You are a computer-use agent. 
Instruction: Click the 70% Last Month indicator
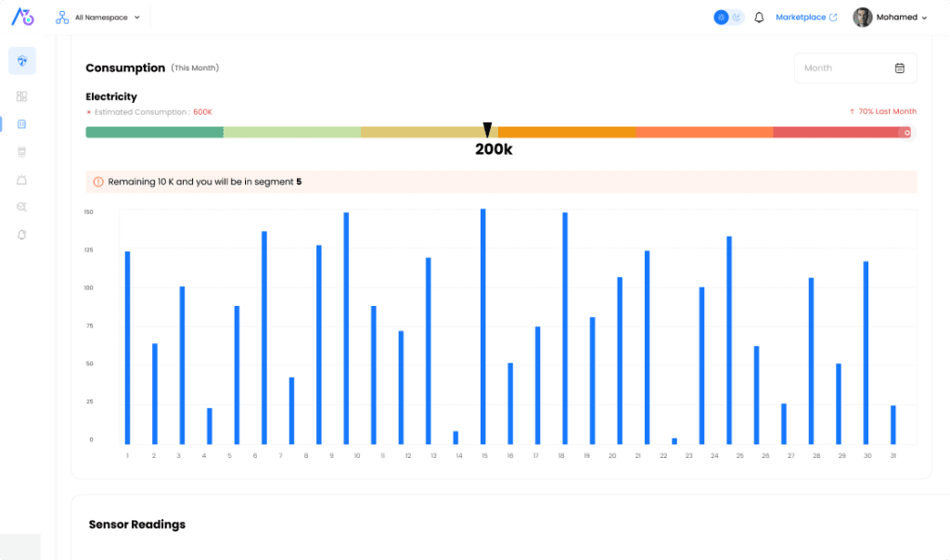tap(882, 111)
